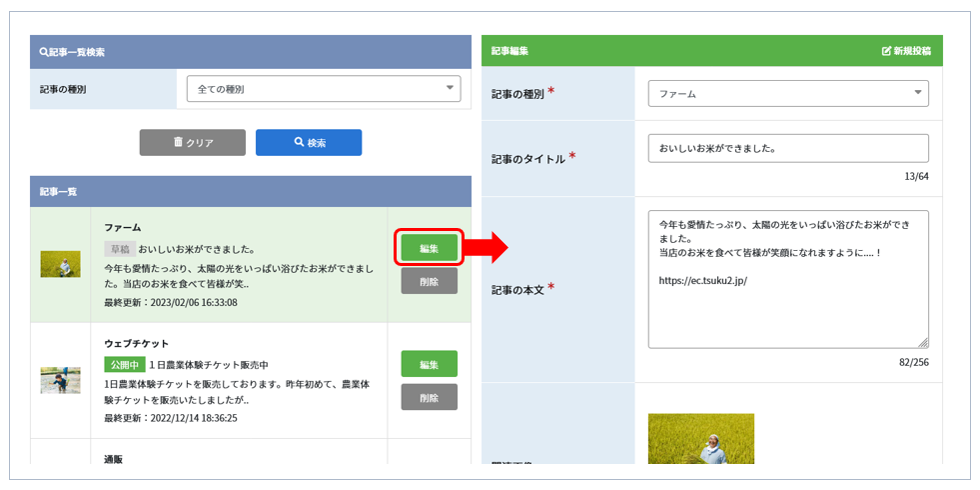
Task: Click the title 1日農業体験チケット販売中
Action: point(209,364)
